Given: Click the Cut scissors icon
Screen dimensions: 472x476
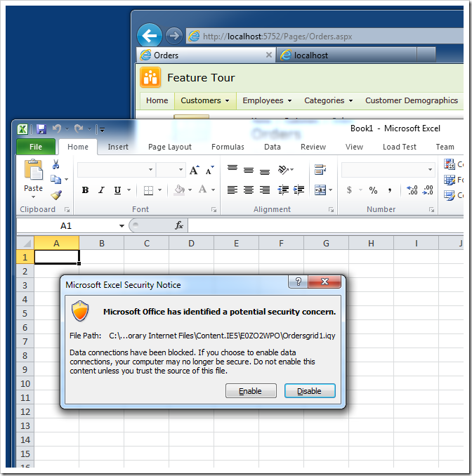Looking at the screenshot, I should [x=55, y=164].
